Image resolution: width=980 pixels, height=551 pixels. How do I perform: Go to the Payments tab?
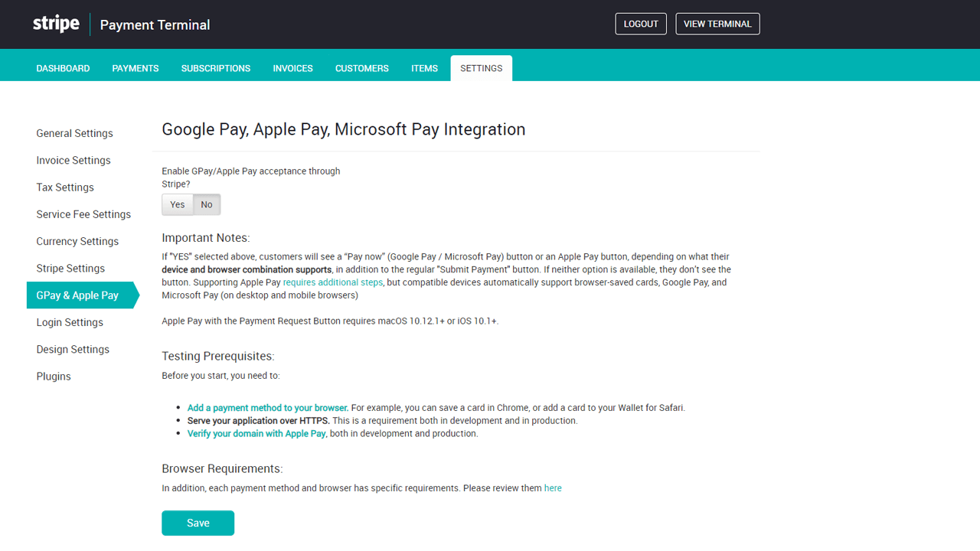pyautogui.click(x=136, y=68)
